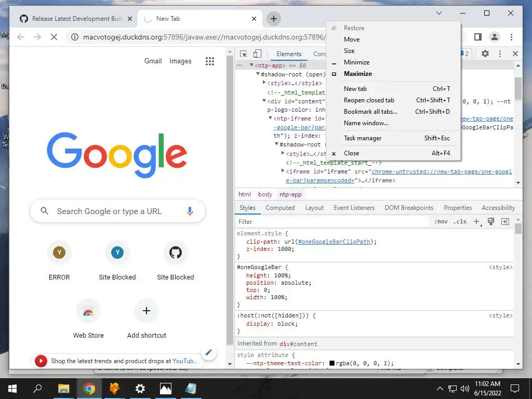Open the ellipsis actions on ntp-app row
This screenshot has width=532, height=399.
pos(240,65)
